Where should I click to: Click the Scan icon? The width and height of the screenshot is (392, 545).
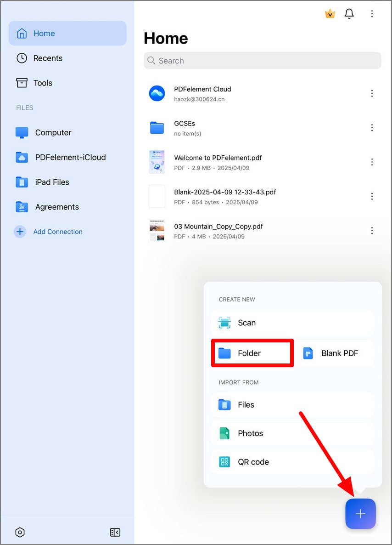pyautogui.click(x=224, y=323)
